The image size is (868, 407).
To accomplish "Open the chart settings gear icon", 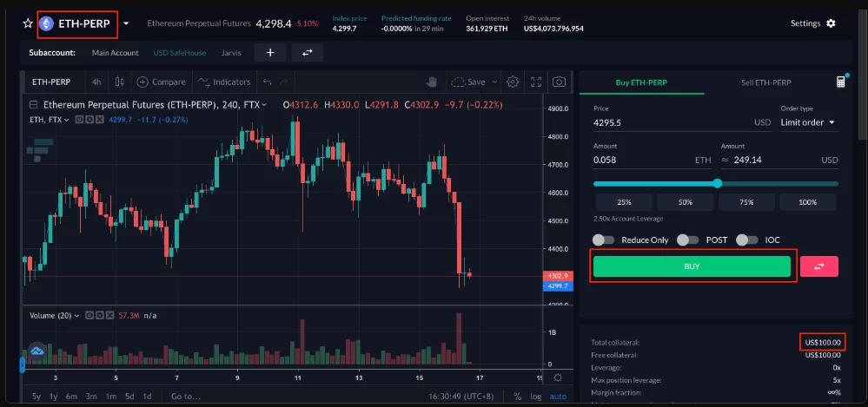I will coord(513,82).
